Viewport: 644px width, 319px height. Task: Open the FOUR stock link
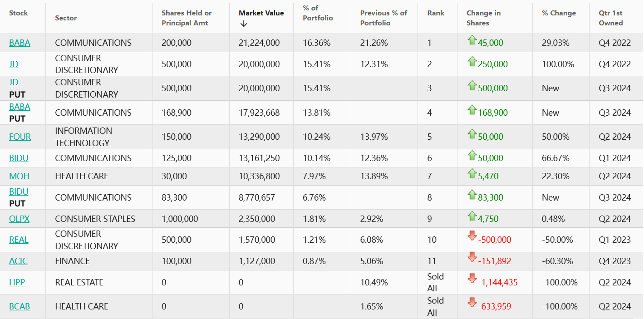[x=20, y=137]
